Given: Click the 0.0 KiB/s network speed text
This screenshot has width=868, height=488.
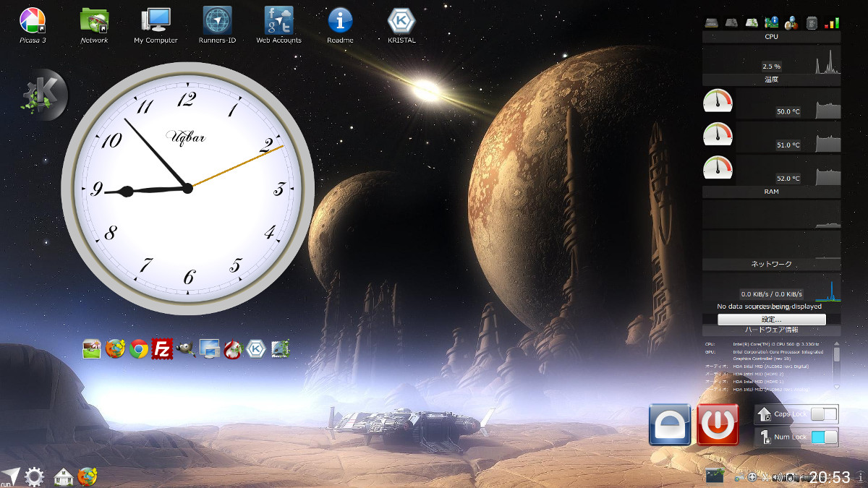Looking at the screenshot, I should [771, 294].
